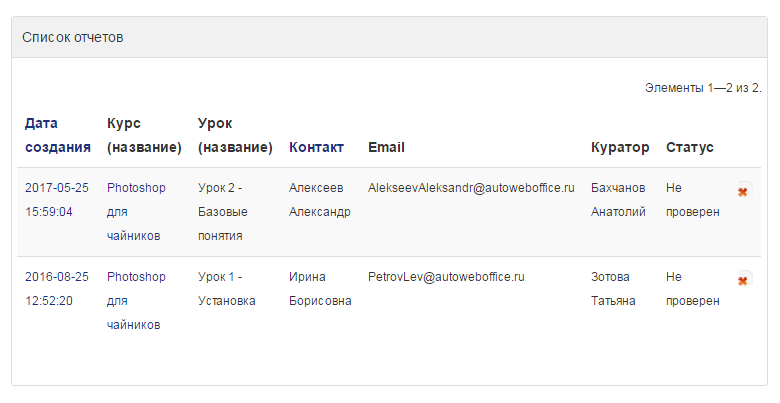This screenshot has width=780, height=403.
Task: Open Photoshop для чайников course in second row
Action: (x=136, y=301)
